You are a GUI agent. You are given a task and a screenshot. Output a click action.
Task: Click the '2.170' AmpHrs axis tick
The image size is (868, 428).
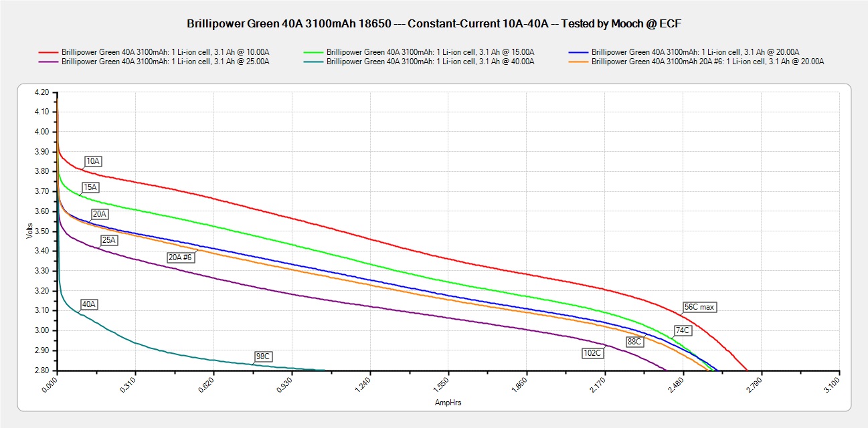[x=598, y=385]
